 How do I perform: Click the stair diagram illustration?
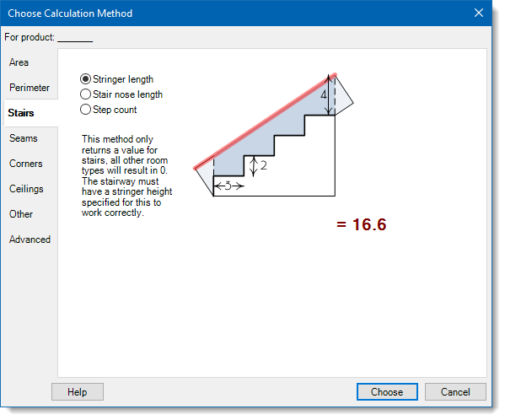[x=274, y=135]
